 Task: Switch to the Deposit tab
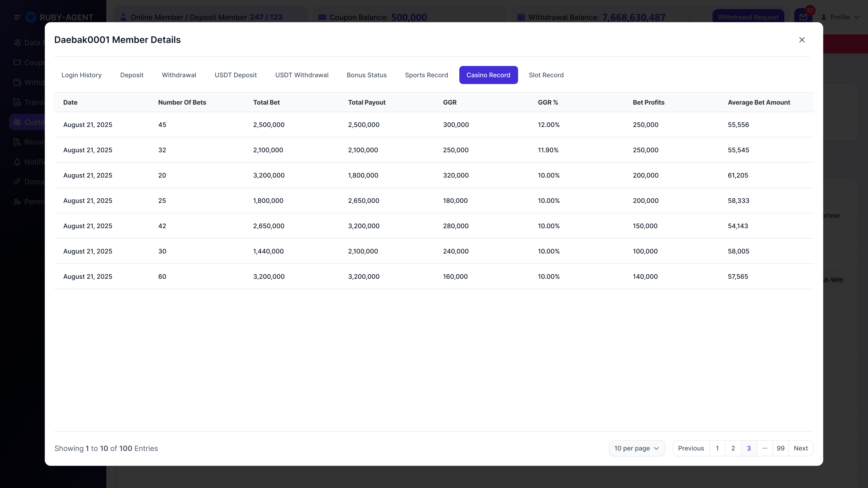132,75
